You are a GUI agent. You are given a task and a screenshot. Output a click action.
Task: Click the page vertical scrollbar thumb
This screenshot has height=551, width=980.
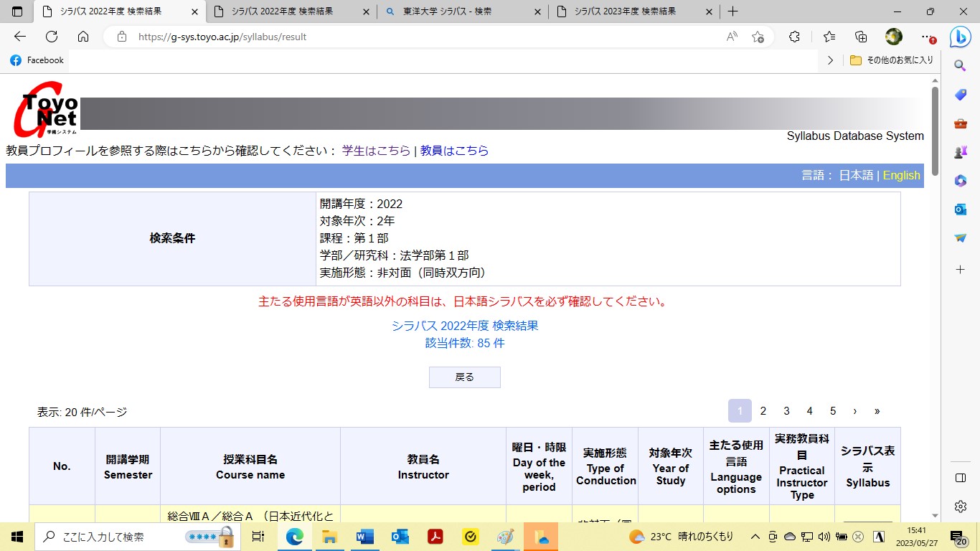[935, 131]
